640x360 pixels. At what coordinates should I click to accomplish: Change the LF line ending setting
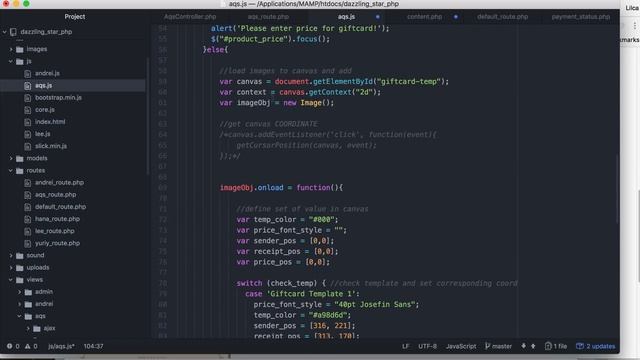[x=405, y=346]
